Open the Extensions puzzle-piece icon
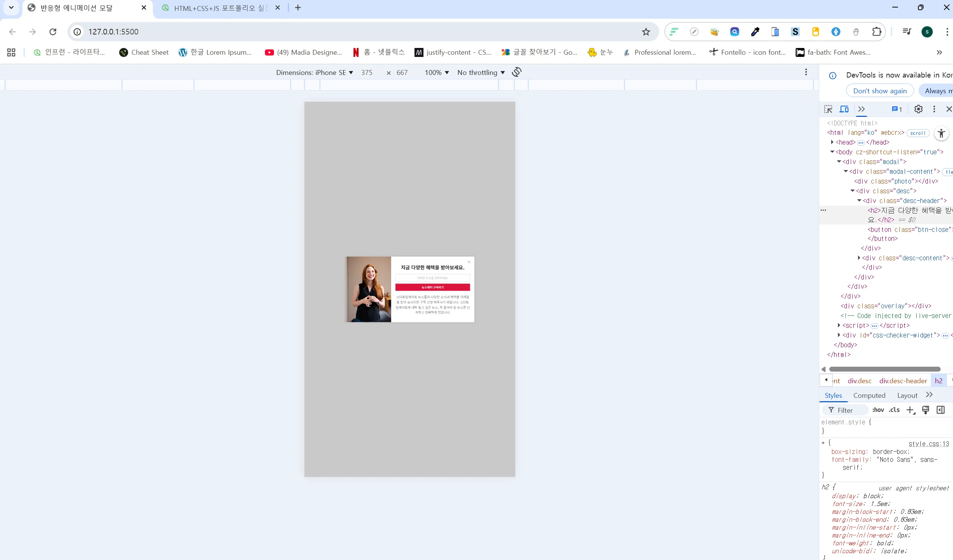 click(x=877, y=32)
